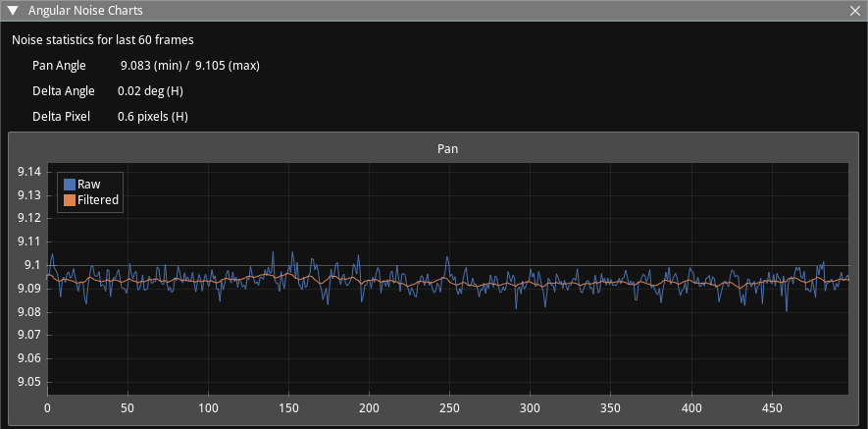This screenshot has height=429, width=868.
Task: Click the 9.05 y-axis tick label
Action: pyautogui.click(x=29, y=383)
